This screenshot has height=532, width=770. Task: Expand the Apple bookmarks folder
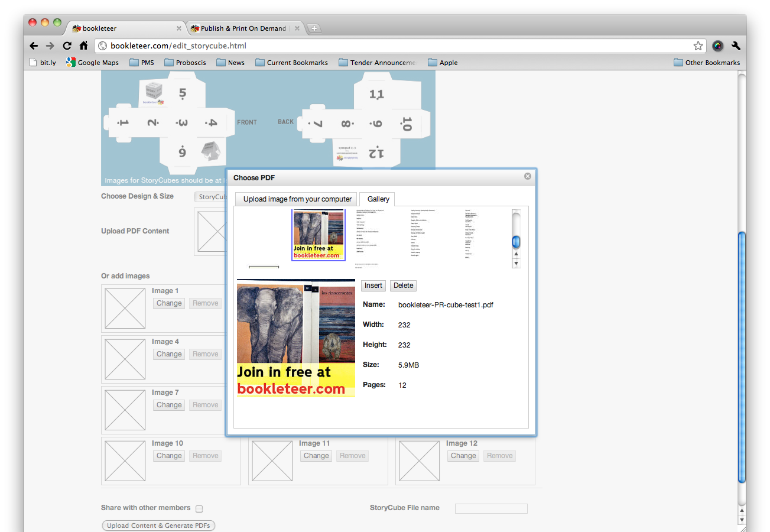pyautogui.click(x=443, y=62)
